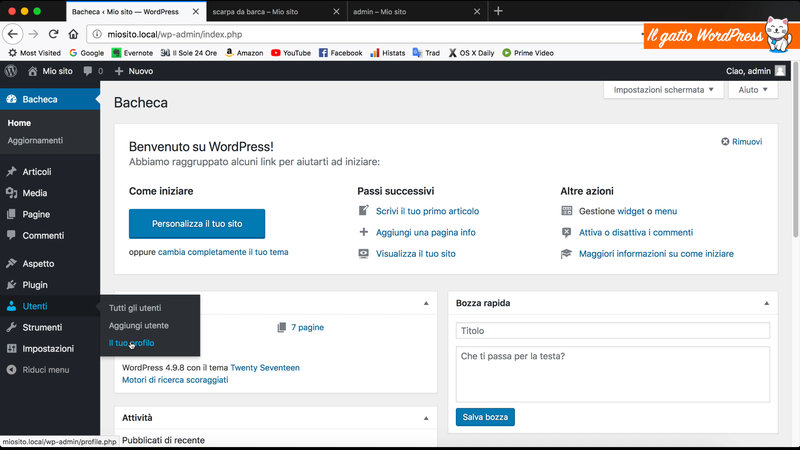The width and height of the screenshot is (800, 450).
Task: Open the Prime Video bookmark
Action: pos(528,53)
